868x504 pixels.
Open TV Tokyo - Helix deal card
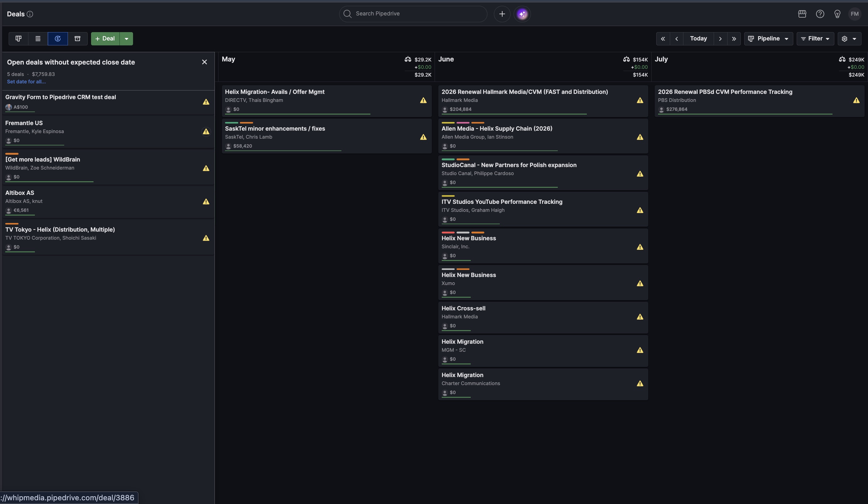(x=108, y=238)
